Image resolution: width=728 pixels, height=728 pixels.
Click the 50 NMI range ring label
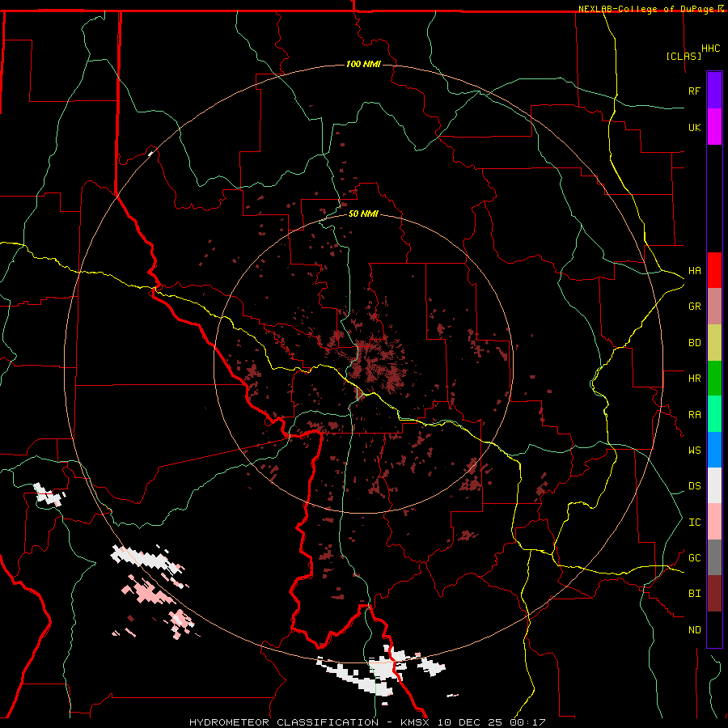tap(363, 214)
